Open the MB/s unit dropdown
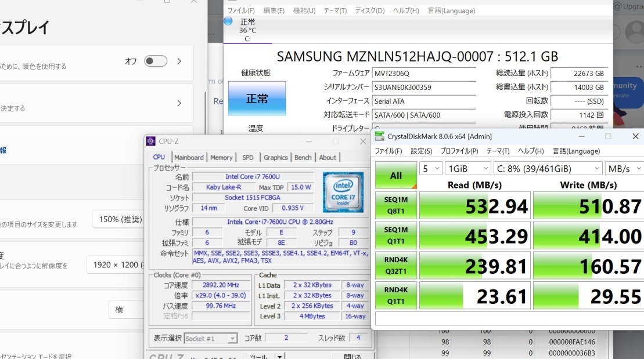This screenshot has height=359, width=644. (624, 169)
